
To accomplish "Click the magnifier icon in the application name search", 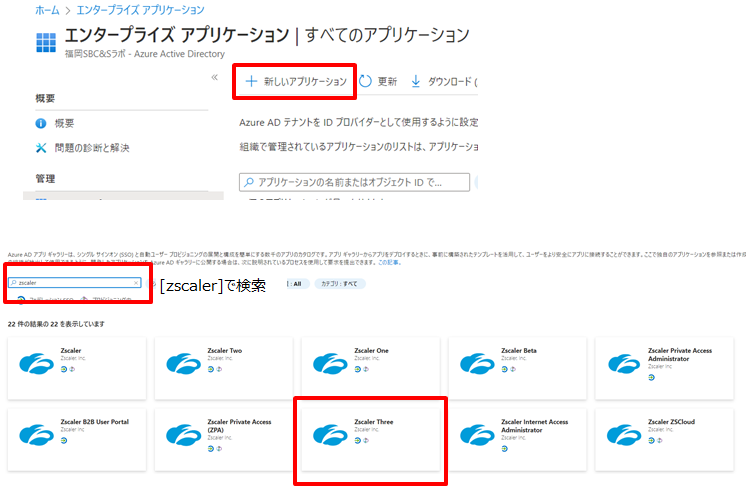I will [248, 182].
